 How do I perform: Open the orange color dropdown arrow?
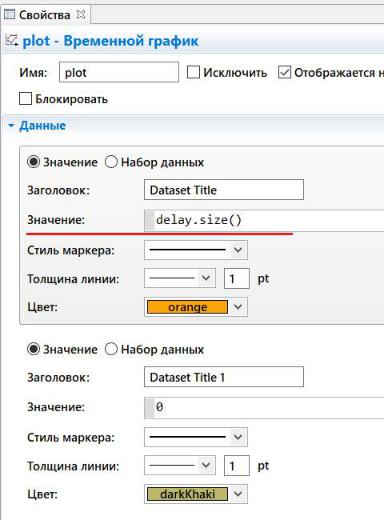238,307
